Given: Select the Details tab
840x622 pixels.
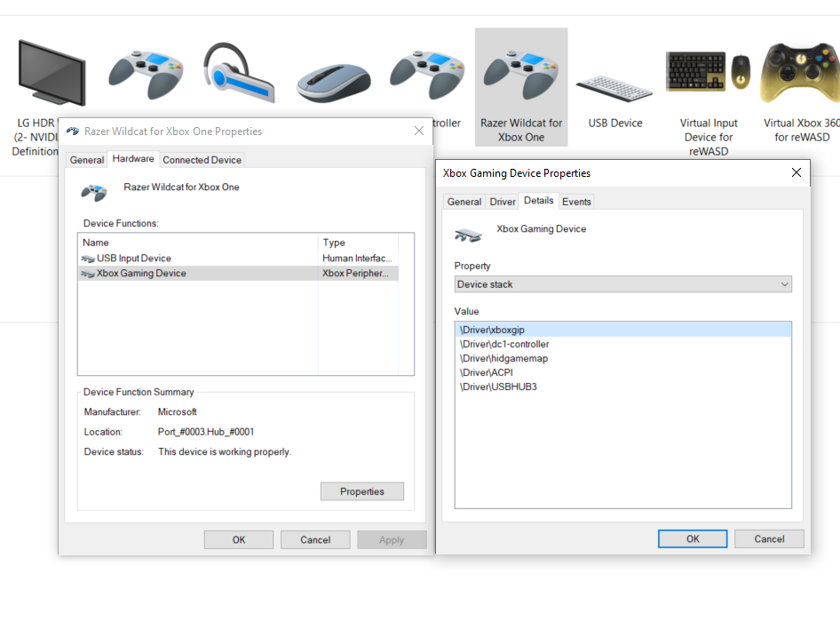Looking at the screenshot, I should click(538, 201).
